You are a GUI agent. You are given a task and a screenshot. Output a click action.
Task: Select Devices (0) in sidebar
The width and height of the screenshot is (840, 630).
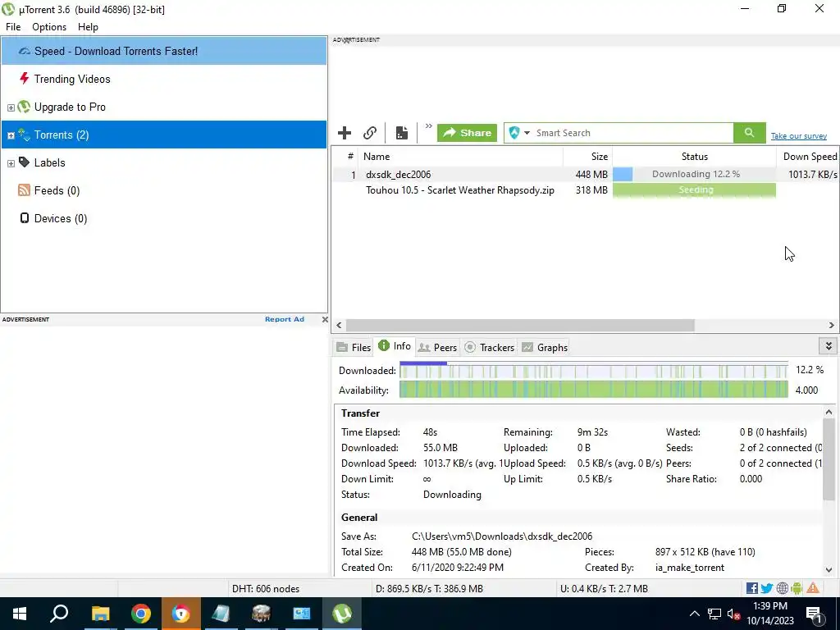pos(164,218)
